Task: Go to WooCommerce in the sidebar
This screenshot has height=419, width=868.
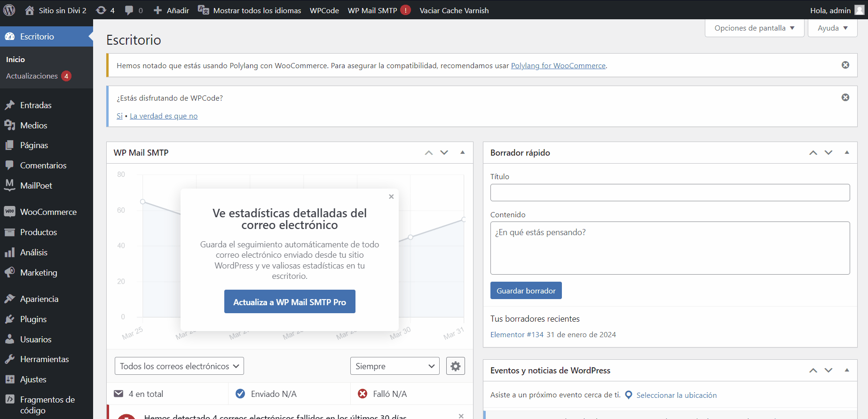Action: pyautogui.click(x=48, y=212)
